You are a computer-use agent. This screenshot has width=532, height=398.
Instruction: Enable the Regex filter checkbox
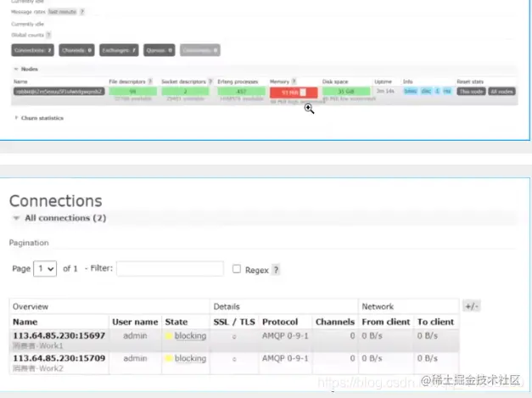[237, 269]
